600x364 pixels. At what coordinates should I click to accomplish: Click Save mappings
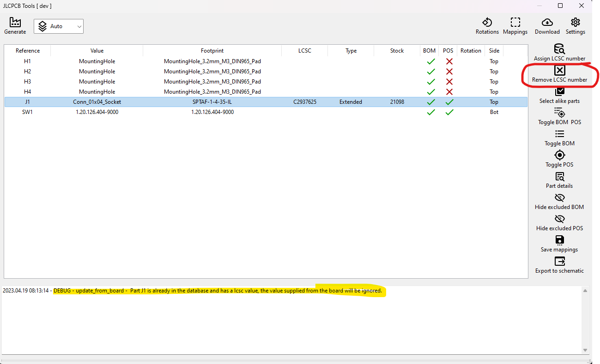click(x=559, y=244)
